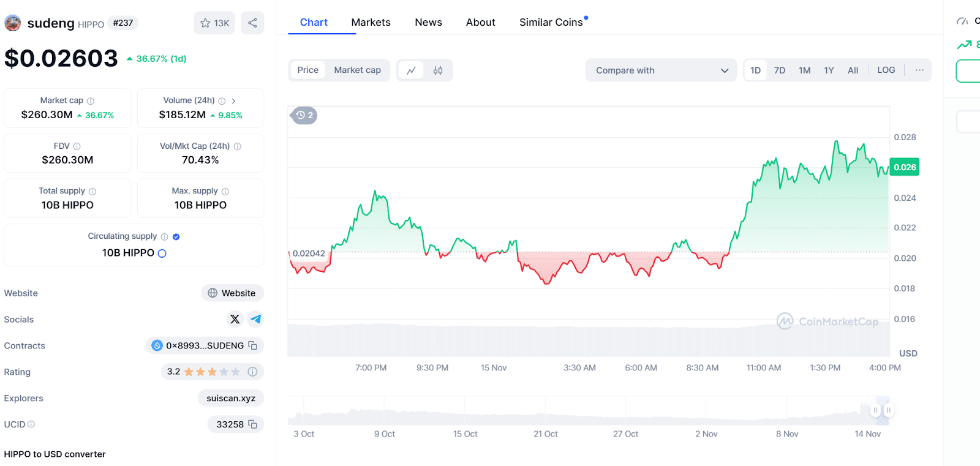
Task: Click the Rating info icon
Action: pyautogui.click(x=252, y=372)
